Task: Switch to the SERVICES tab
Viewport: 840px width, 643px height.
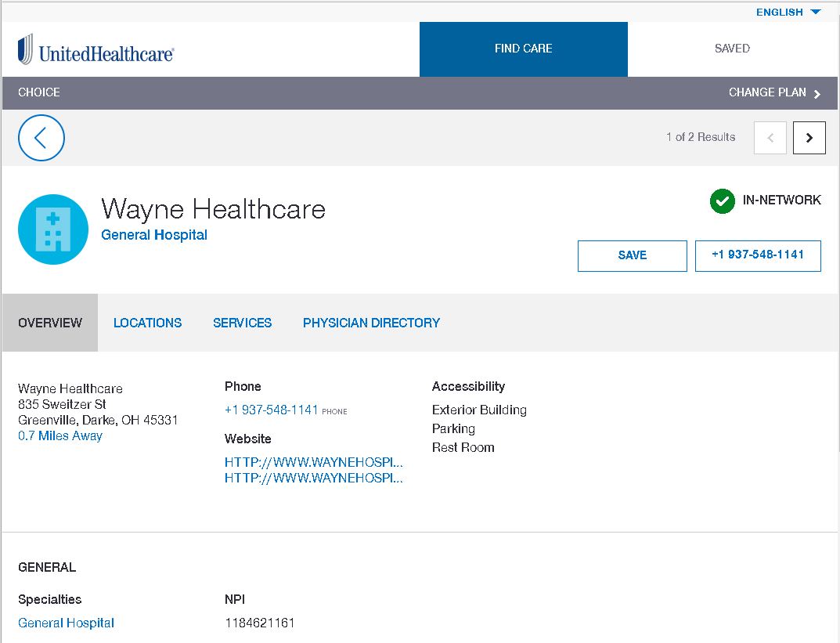Action: (242, 323)
